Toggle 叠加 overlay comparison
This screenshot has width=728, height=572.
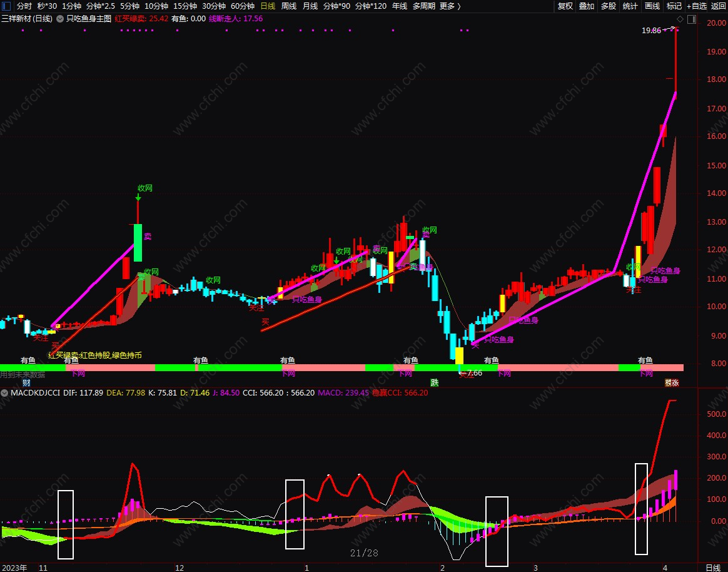point(586,6)
